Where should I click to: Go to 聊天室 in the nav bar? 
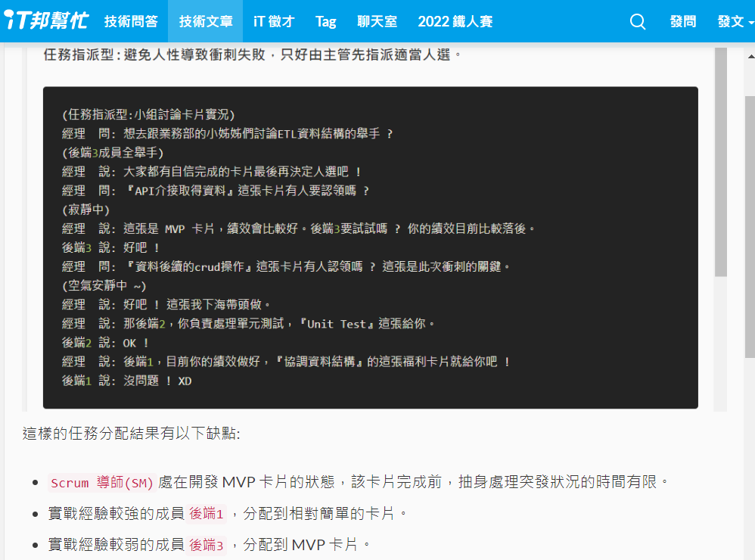point(377,21)
